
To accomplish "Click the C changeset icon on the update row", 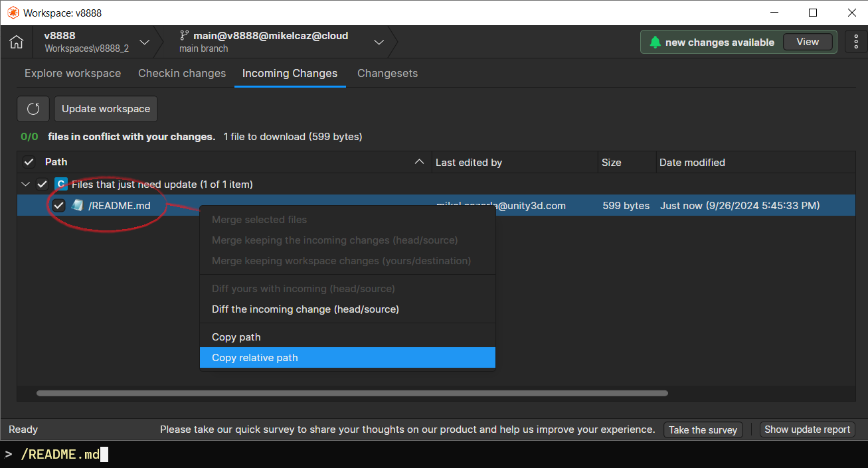I will coord(60,184).
